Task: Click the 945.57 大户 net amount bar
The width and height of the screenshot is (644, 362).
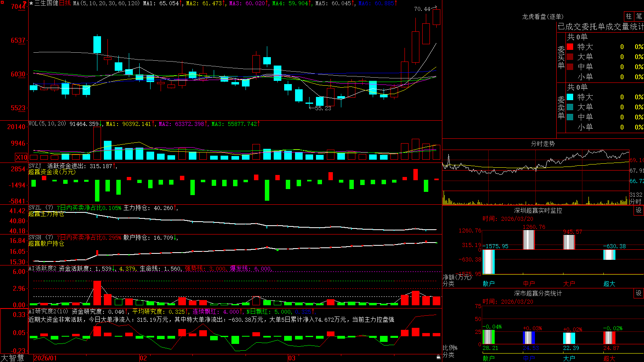Action: tap(569, 242)
